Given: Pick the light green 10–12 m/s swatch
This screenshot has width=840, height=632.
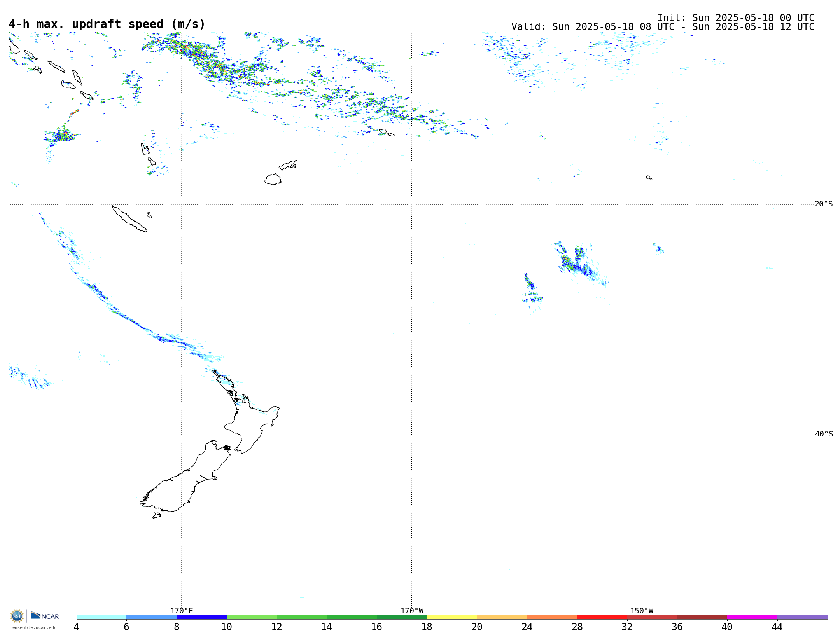Looking at the screenshot, I should [252, 617].
